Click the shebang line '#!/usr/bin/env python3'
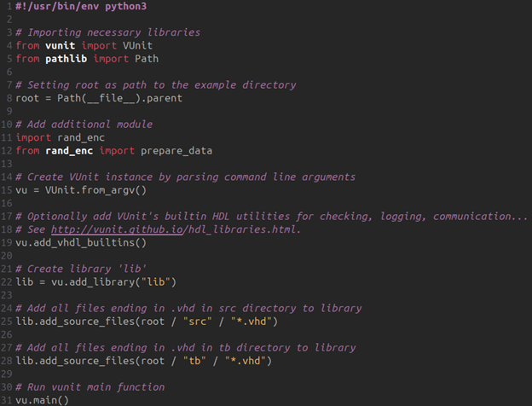The height and width of the screenshot is (406, 532). click(x=81, y=7)
